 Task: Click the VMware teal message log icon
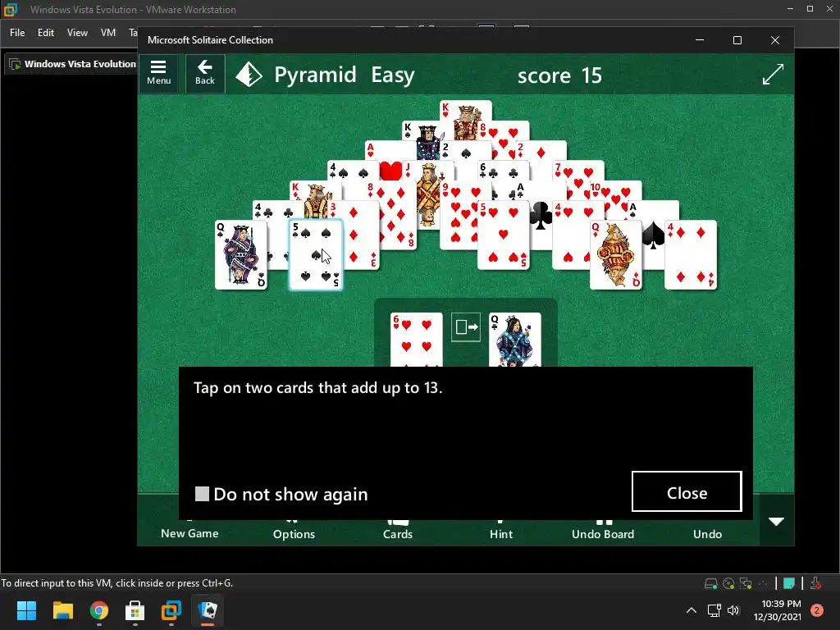coord(788,583)
